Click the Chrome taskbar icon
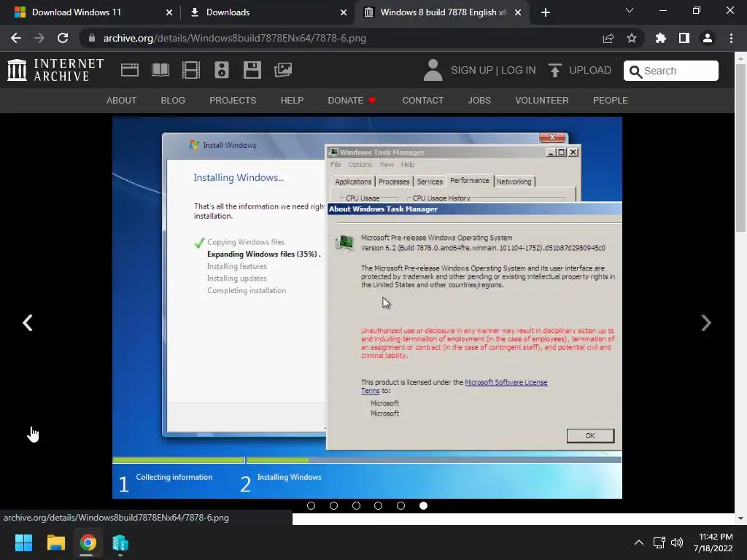The width and height of the screenshot is (747, 560). pyautogui.click(x=88, y=542)
